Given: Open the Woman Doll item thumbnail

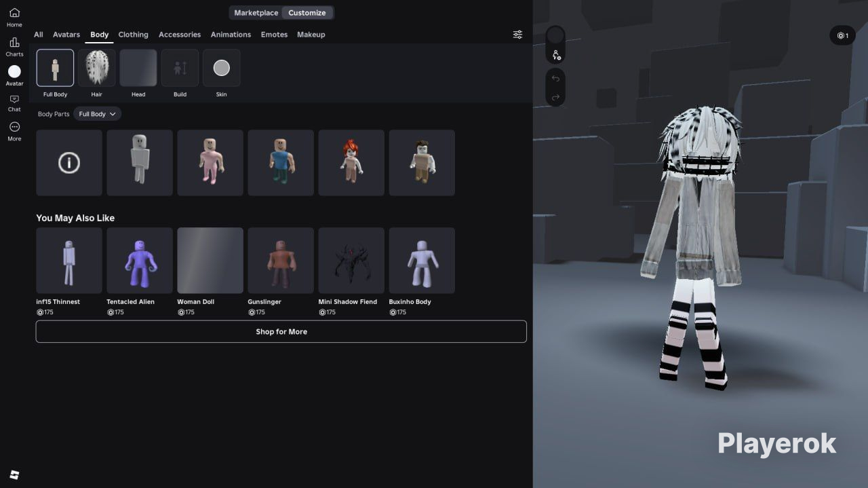Looking at the screenshot, I should [x=210, y=261].
